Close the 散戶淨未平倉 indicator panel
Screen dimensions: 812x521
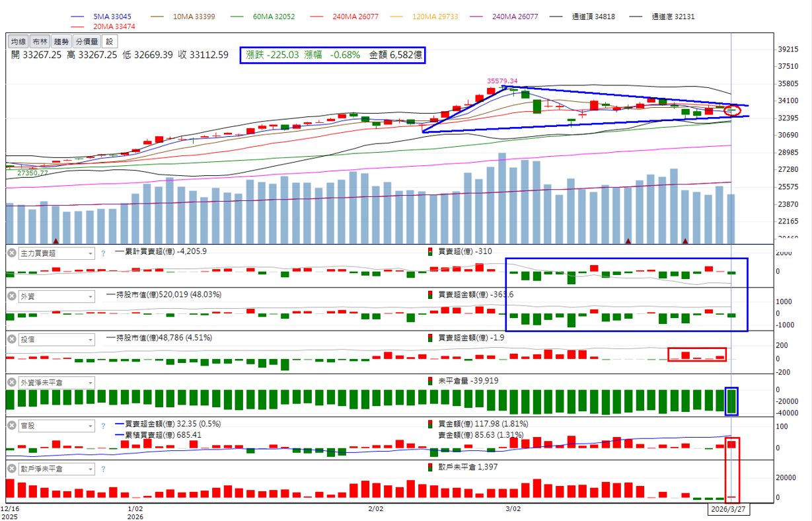tap(11, 469)
